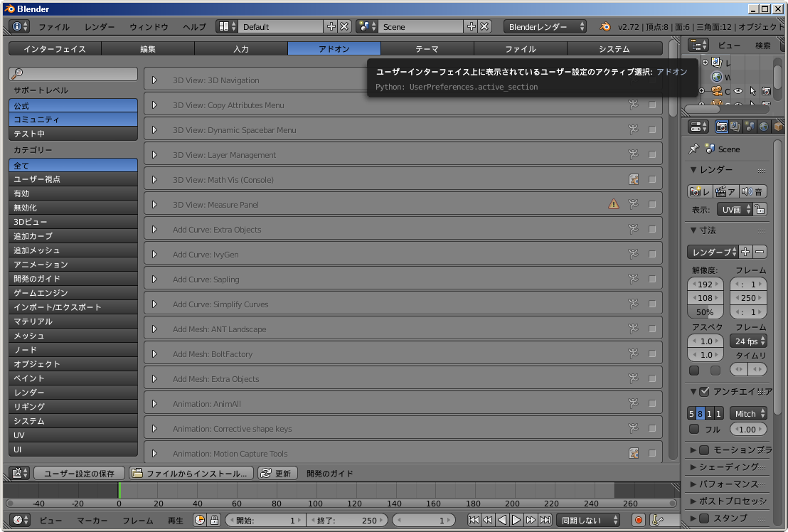Select the Scene properties tab icon
The image size is (788, 532).
750,127
